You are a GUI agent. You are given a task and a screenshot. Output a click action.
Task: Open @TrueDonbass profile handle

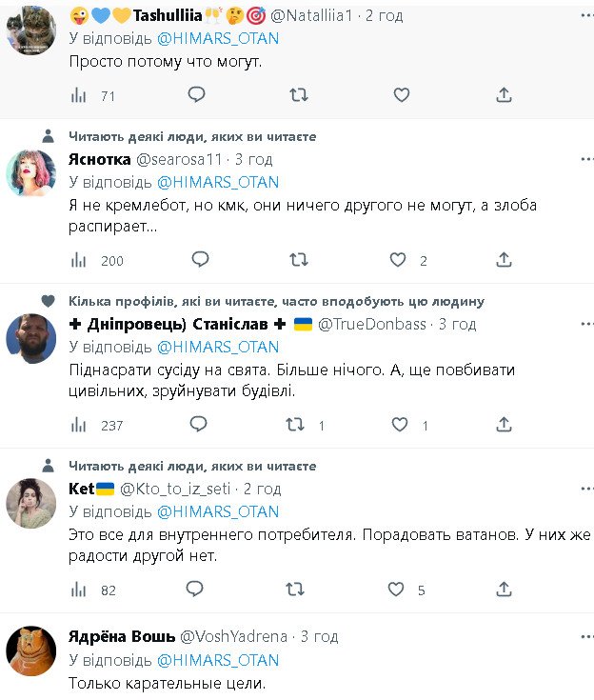click(x=371, y=324)
